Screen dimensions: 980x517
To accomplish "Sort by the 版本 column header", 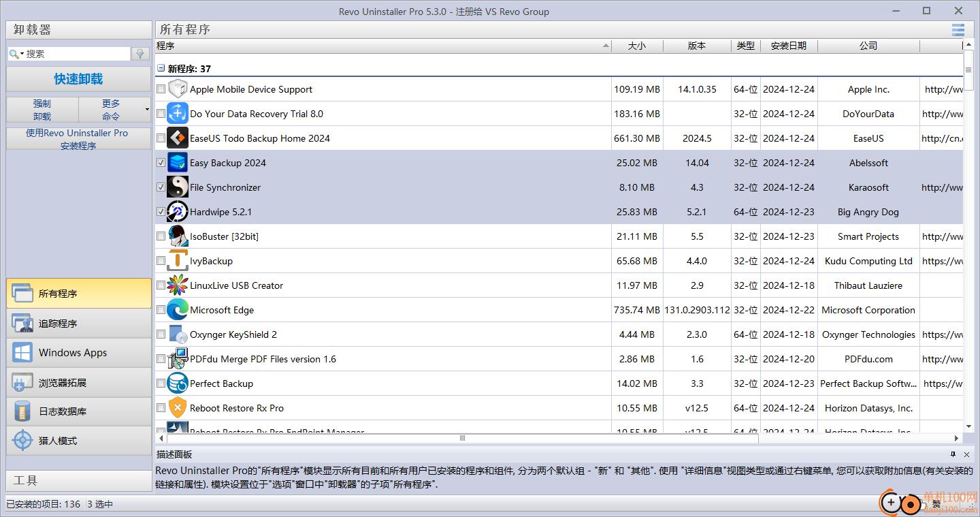I will tap(697, 46).
